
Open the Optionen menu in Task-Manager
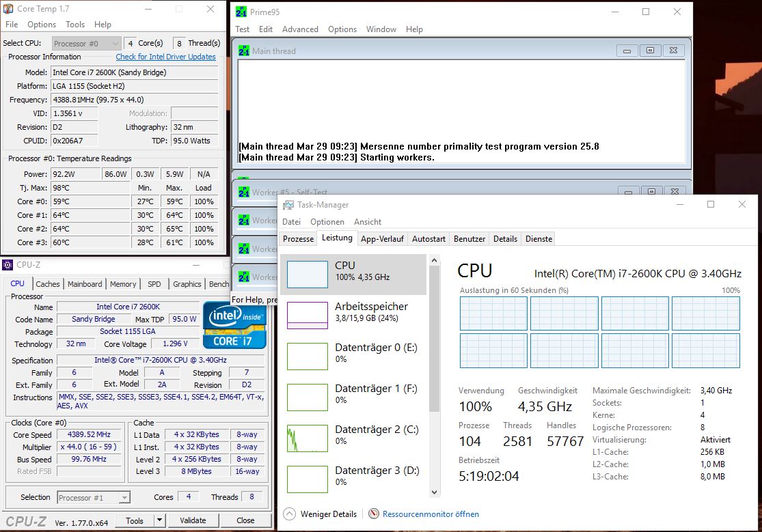point(327,221)
